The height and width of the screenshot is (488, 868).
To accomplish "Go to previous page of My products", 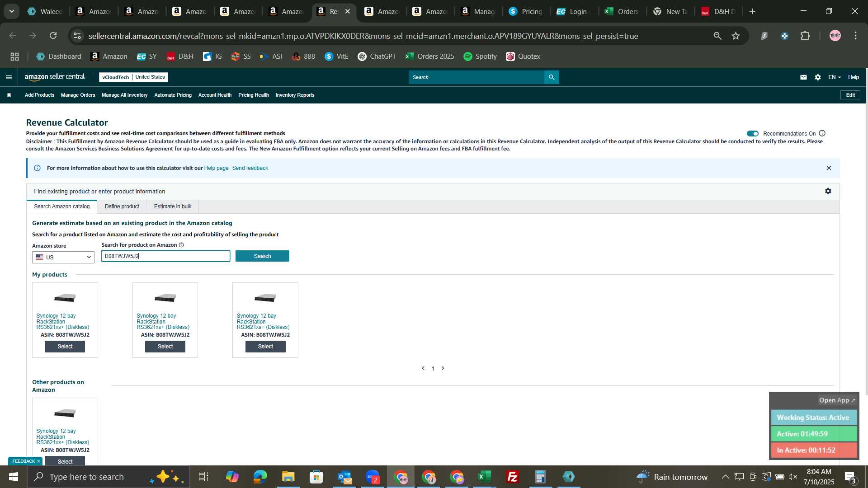I will (423, 368).
